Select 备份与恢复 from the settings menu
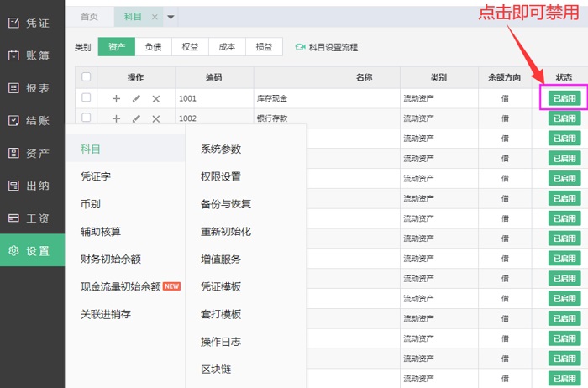Viewport: 588px width, 388px height. [226, 204]
